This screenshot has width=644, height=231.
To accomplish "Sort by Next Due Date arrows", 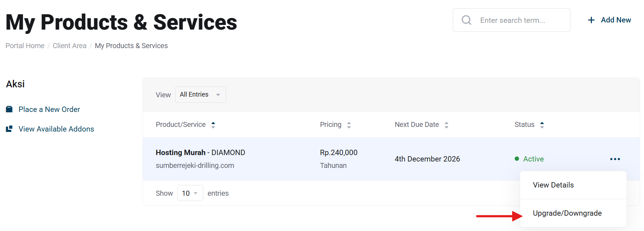I will (446, 125).
